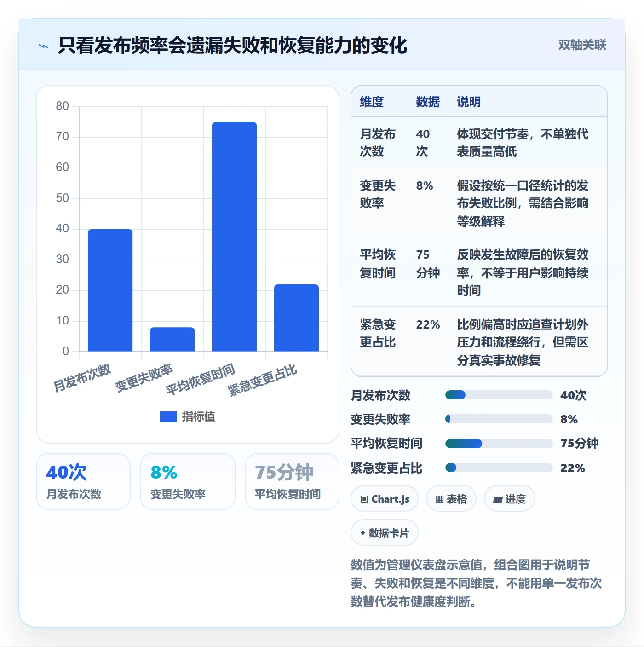Click the 表格 chip

coord(451,499)
